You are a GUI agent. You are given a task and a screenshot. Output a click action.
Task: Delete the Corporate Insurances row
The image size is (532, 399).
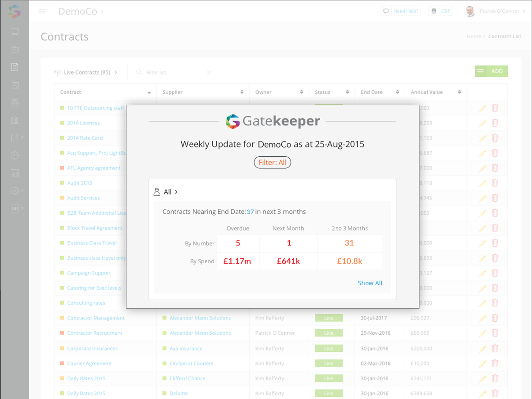click(x=495, y=348)
